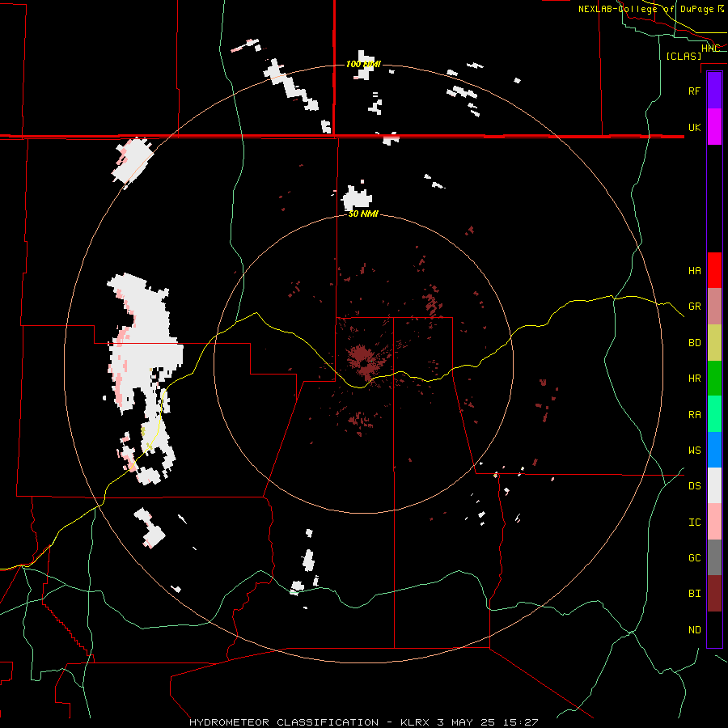Click the red HA legend swatch

click(714, 270)
